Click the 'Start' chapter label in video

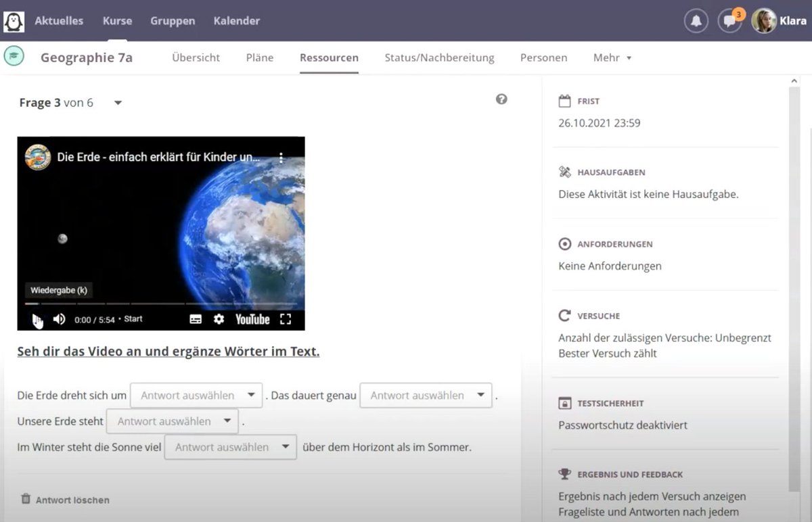(x=133, y=319)
